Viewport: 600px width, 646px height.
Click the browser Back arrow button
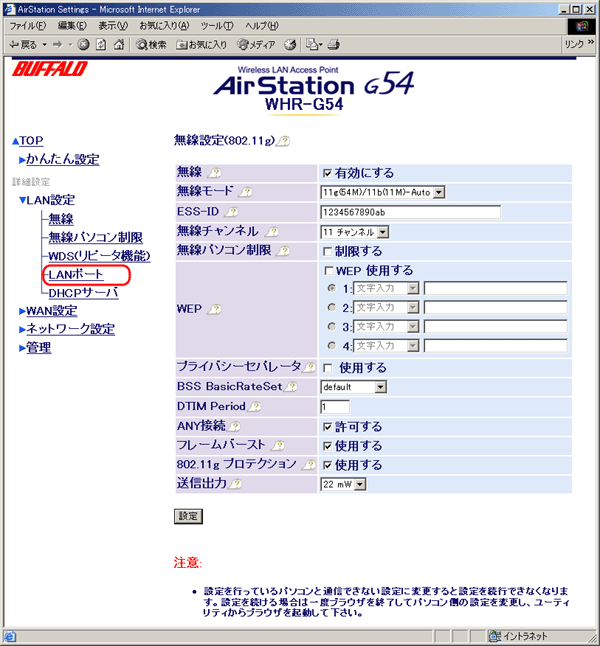(23, 44)
